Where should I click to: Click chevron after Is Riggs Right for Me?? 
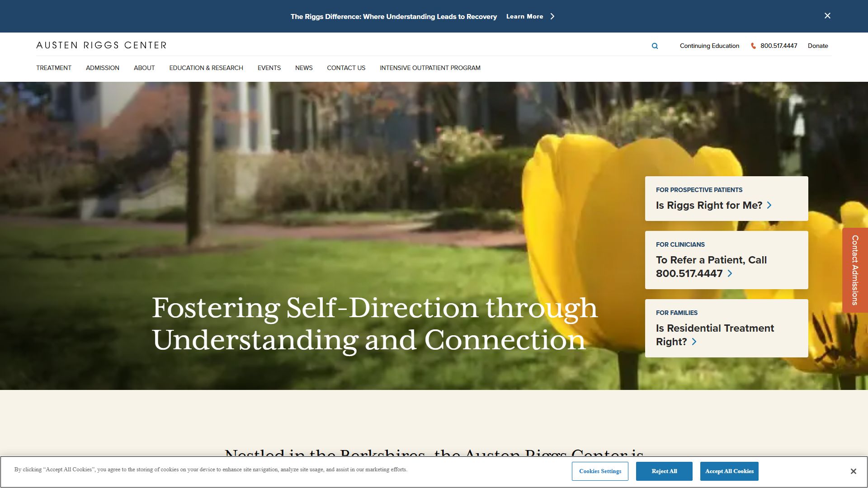tap(769, 205)
